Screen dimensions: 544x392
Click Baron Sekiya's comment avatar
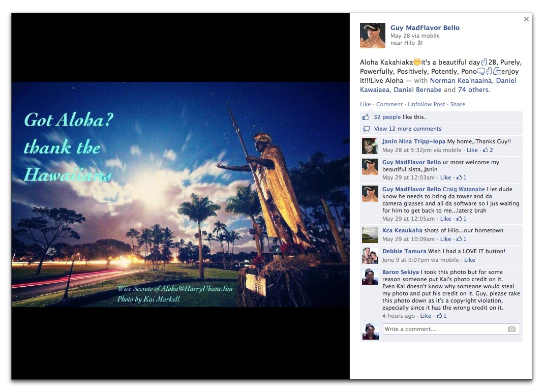[x=370, y=277]
